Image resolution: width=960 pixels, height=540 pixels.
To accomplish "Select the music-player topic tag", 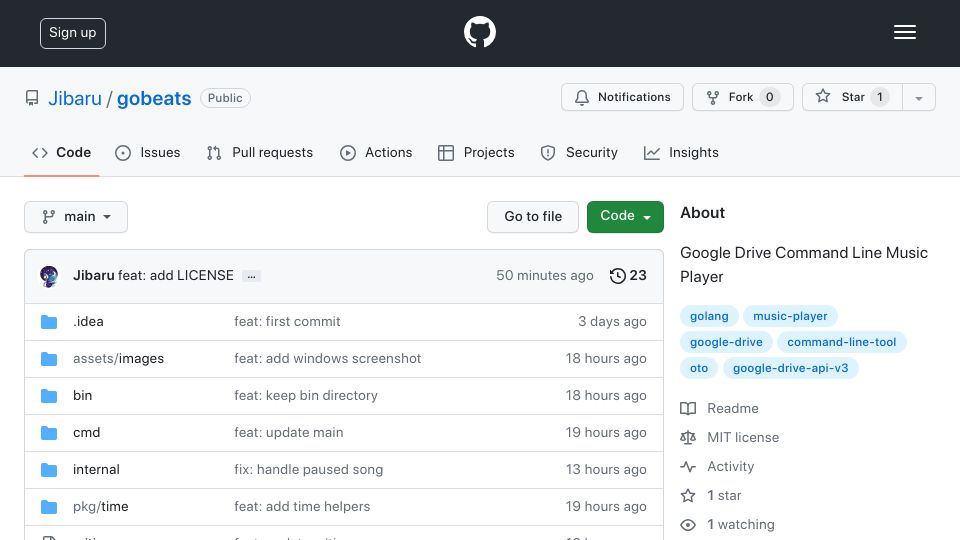I will 790,316.
